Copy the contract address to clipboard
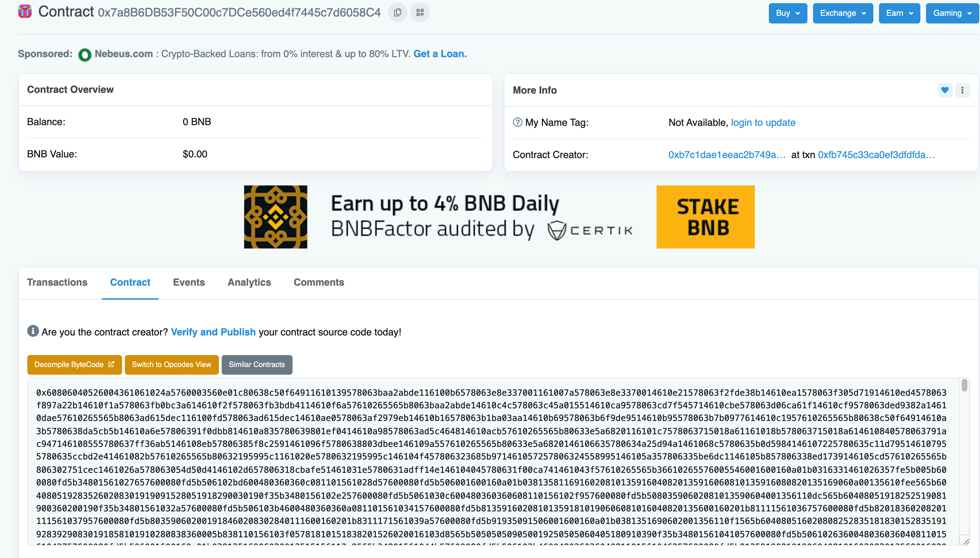 (397, 12)
